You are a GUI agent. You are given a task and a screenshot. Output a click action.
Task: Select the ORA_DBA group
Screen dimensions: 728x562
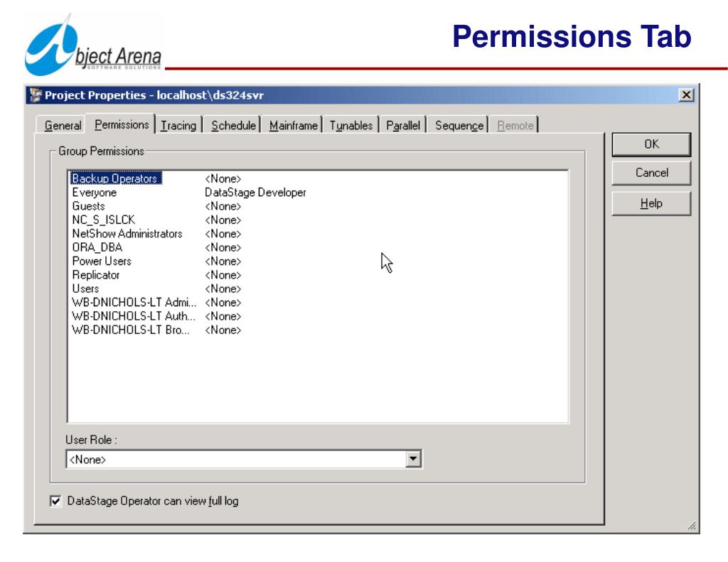pyautogui.click(x=97, y=247)
